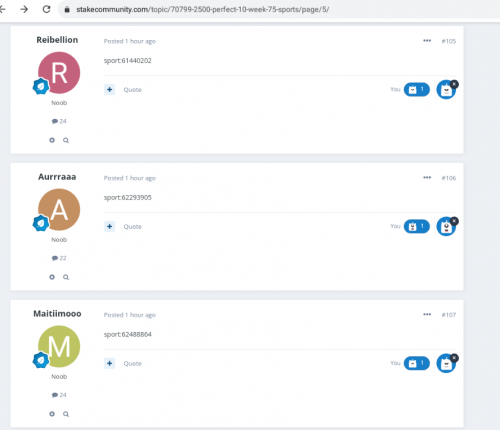Click the circle icon under Reibellion's post count
Image resolution: width=500 pixels, height=430 pixels.
point(52,140)
